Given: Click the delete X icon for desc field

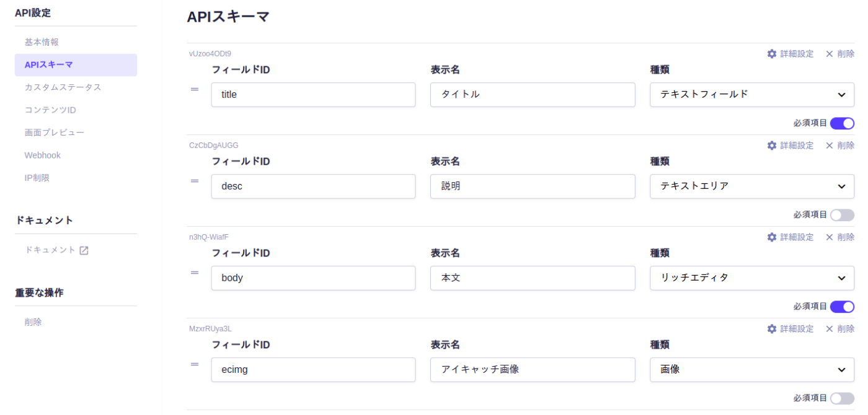Looking at the screenshot, I should tap(829, 146).
